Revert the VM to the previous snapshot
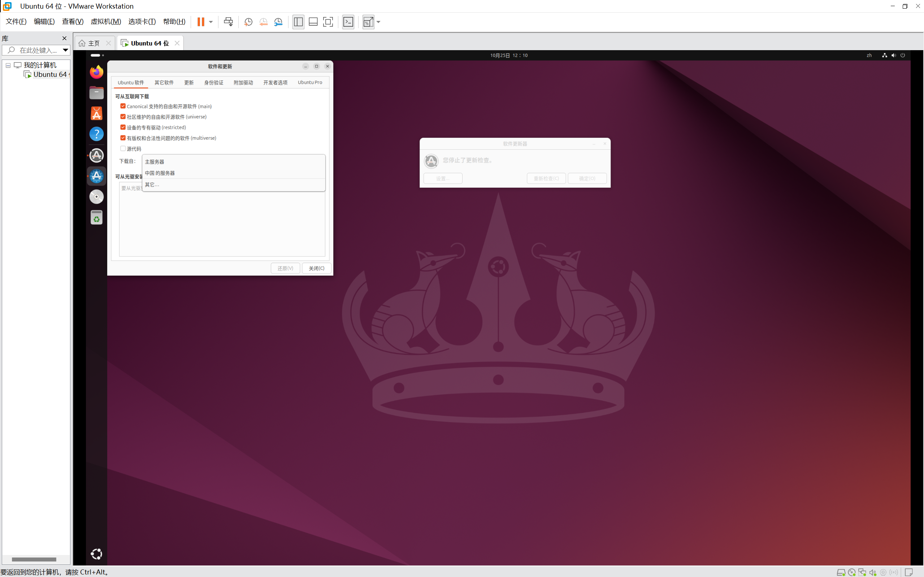Screen dimensions: 924x577 263,22
